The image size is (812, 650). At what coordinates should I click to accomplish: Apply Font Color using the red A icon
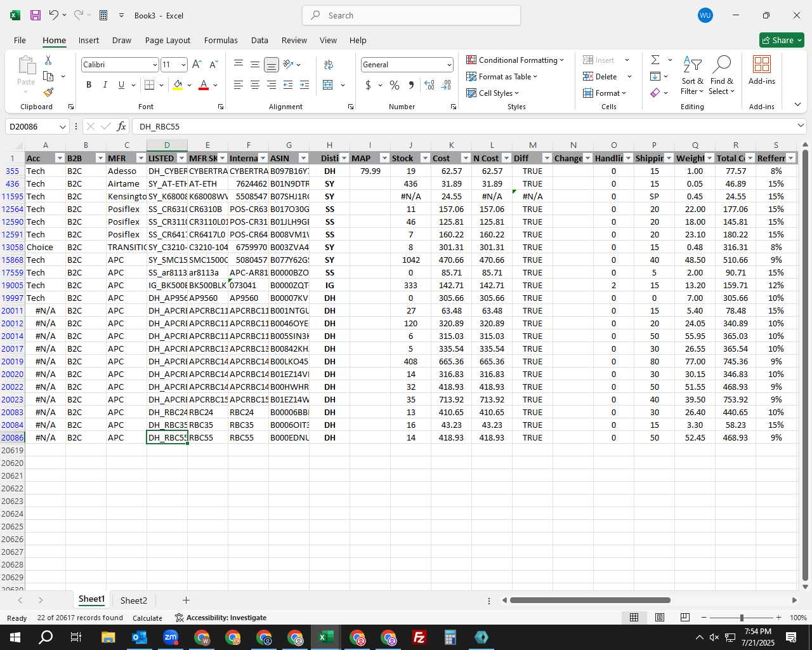(x=204, y=85)
